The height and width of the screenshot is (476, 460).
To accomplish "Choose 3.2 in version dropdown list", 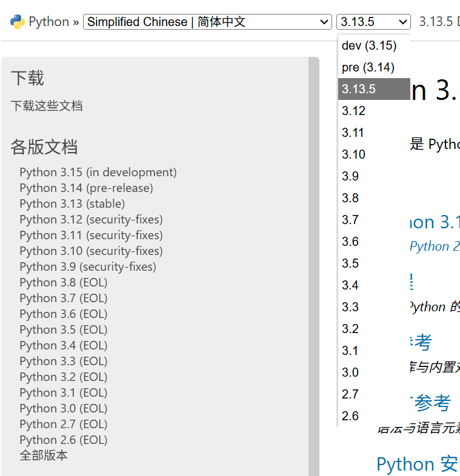I will [374, 329].
